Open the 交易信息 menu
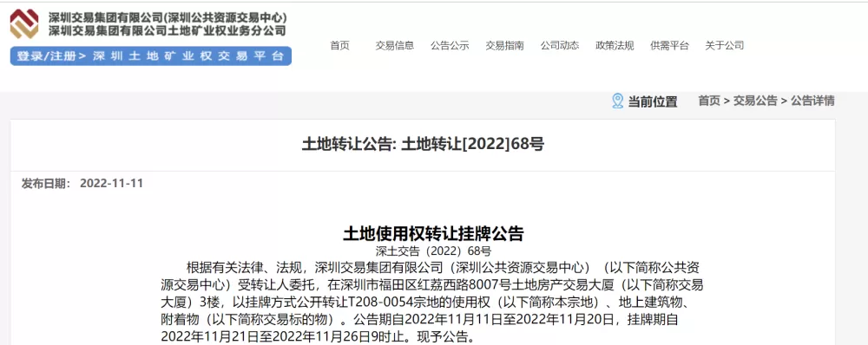Screen dimensions: 868x345 [395, 46]
